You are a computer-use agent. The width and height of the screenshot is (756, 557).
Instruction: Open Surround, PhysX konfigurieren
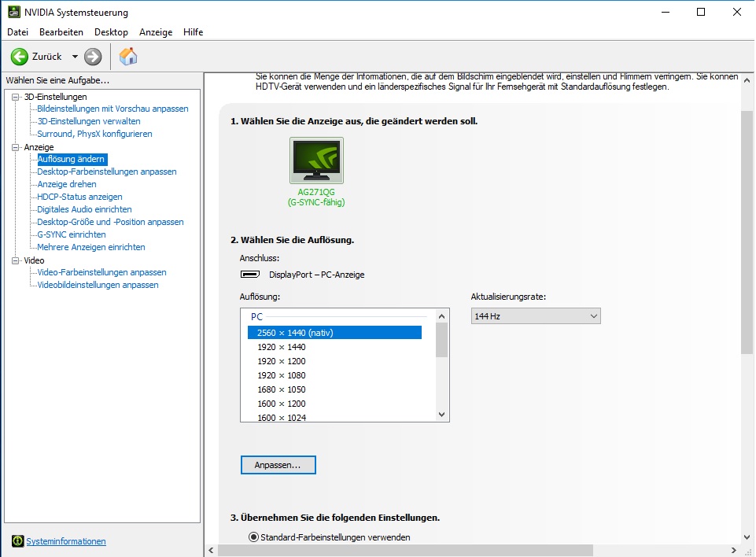(94, 134)
